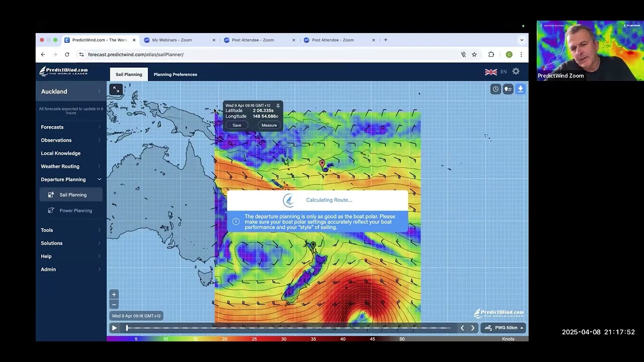This screenshot has height=362, width=644.
Task: Switch to My Webinars - Zoom tab
Action: tap(179, 40)
